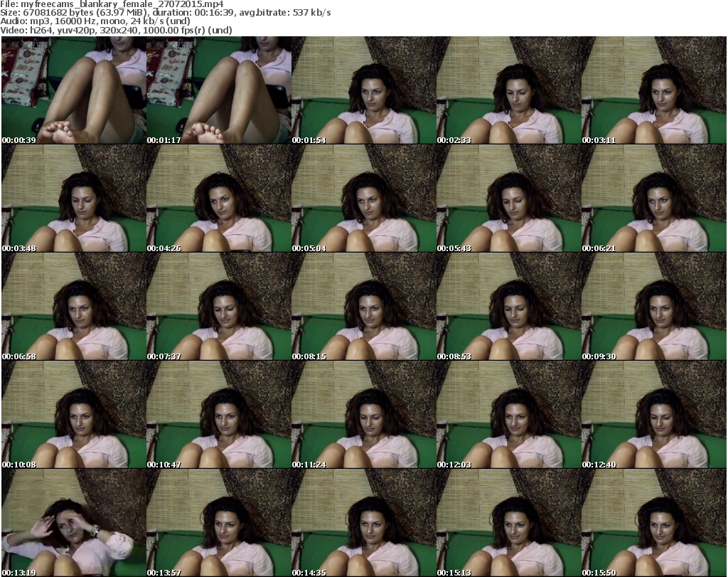Select the thumbnail timestamped 00:04:26
This screenshot has height=577, width=728.
click(x=219, y=198)
